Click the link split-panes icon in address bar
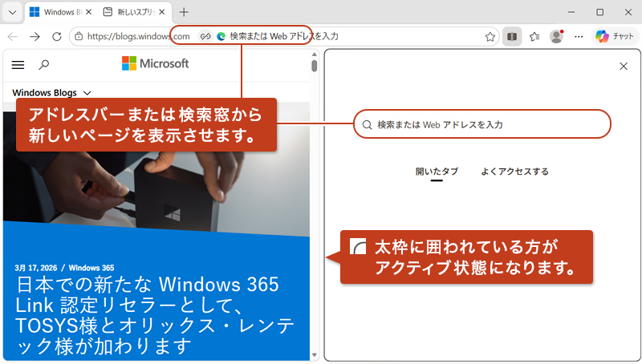 [205, 36]
